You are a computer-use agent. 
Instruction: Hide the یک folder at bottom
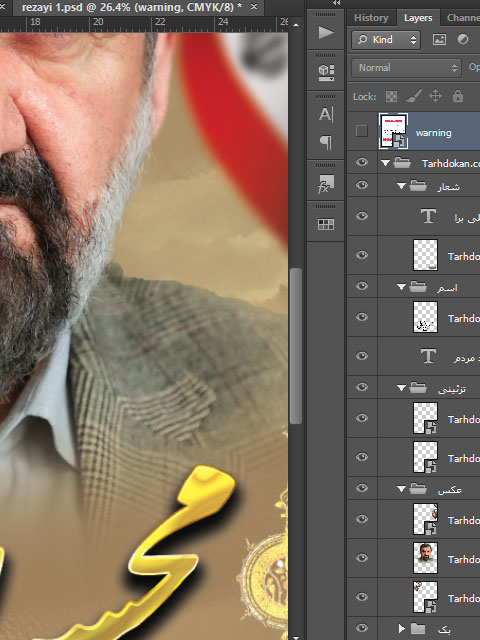[x=362, y=628]
